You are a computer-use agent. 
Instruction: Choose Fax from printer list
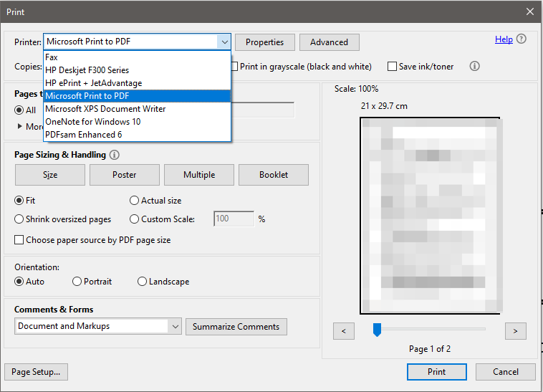coord(138,57)
